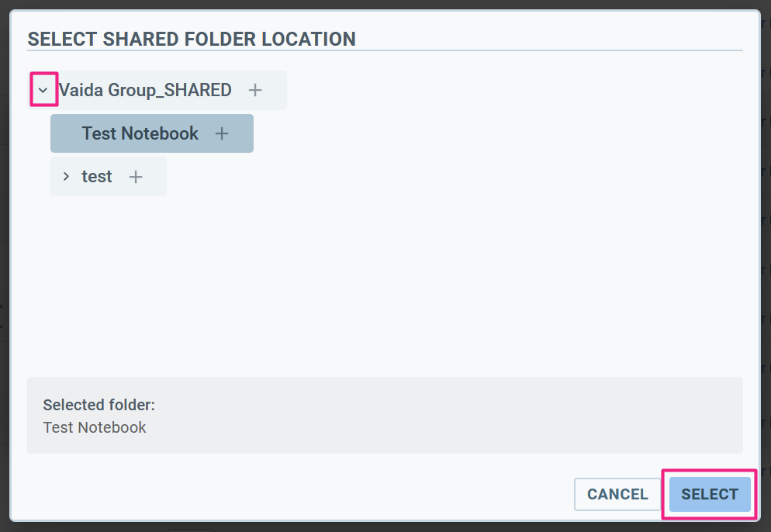Click the plus icon beside Vaida Group_SHARED

255,90
